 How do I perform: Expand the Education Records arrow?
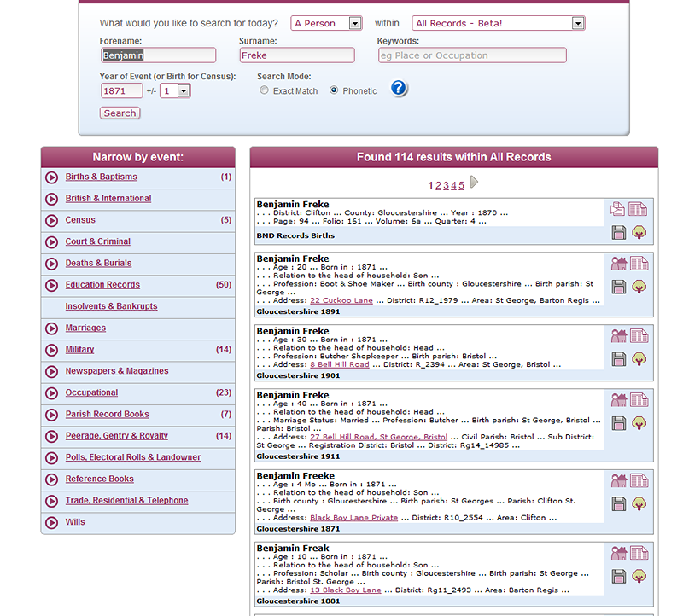click(52, 285)
